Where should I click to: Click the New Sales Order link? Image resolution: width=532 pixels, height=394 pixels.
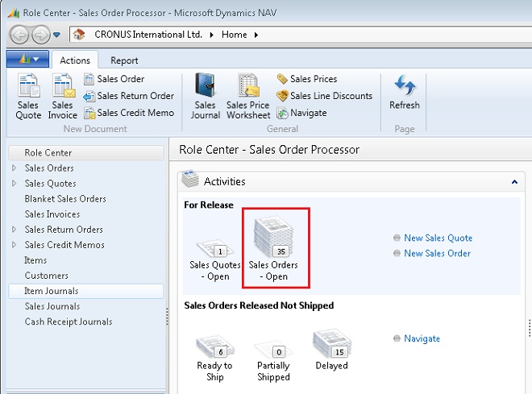pyautogui.click(x=437, y=254)
